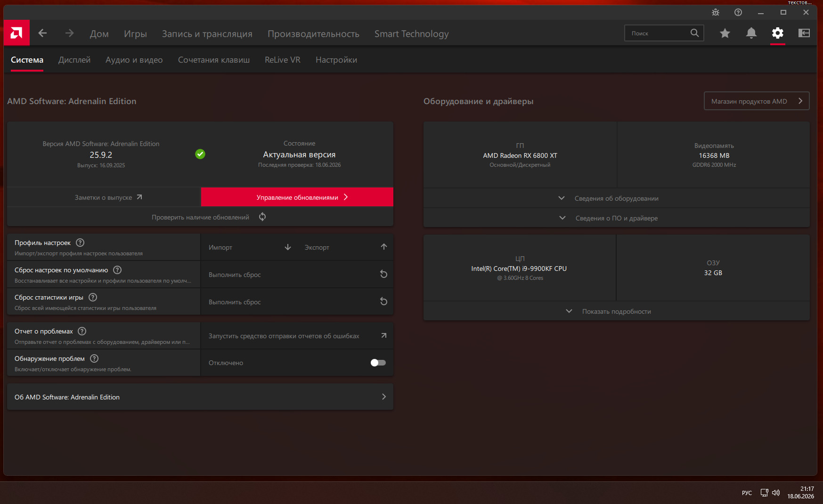Switch to the Настройки tab
This screenshot has width=823, height=504.
pyautogui.click(x=336, y=60)
